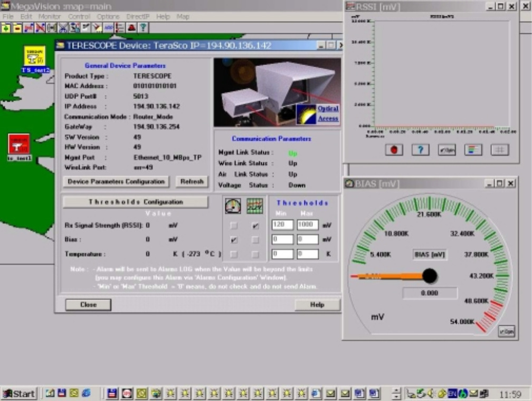Click IP Address value 194.90.136.142 in parameters
The height and width of the screenshot is (401, 532).
(x=156, y=106)
